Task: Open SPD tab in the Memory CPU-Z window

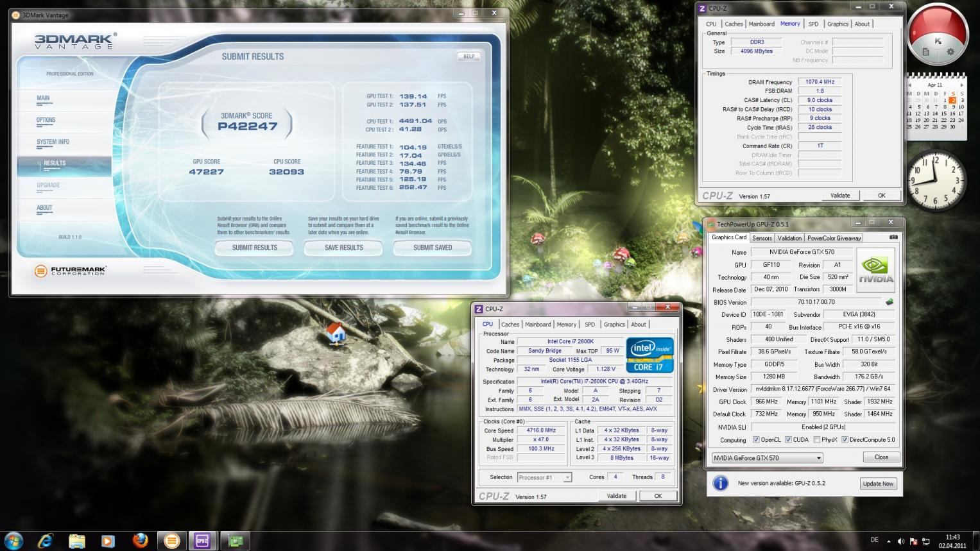Action: click(813, 24)
